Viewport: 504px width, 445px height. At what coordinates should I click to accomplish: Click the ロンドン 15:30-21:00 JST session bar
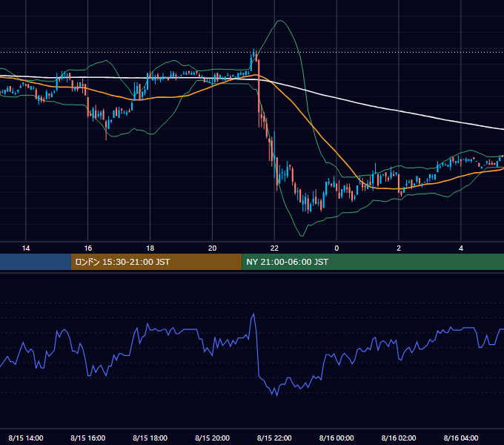click(156, 262)
